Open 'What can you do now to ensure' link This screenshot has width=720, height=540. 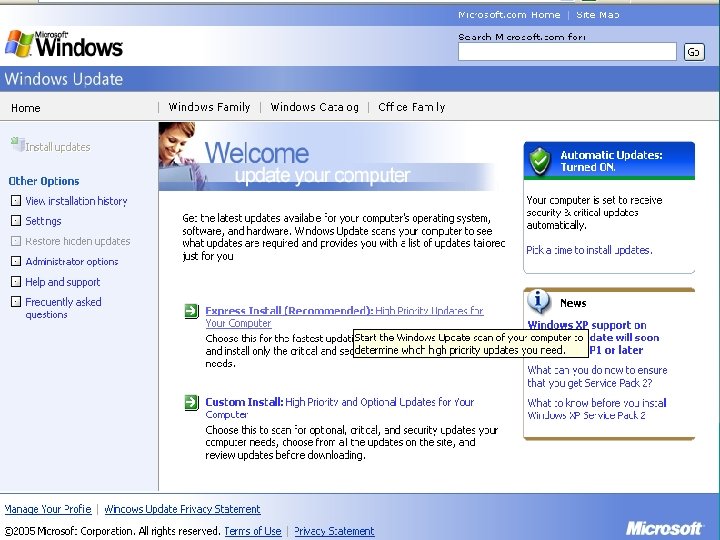click(597, 377)
